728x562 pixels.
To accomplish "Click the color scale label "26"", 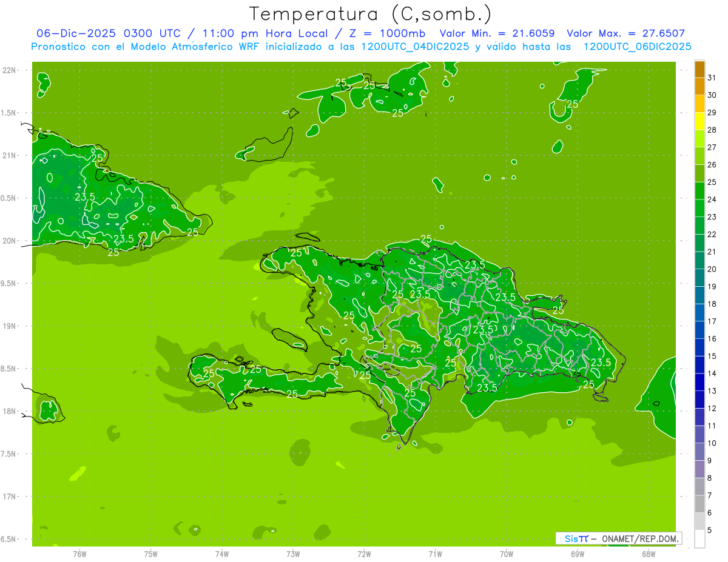I will [712, 165].
